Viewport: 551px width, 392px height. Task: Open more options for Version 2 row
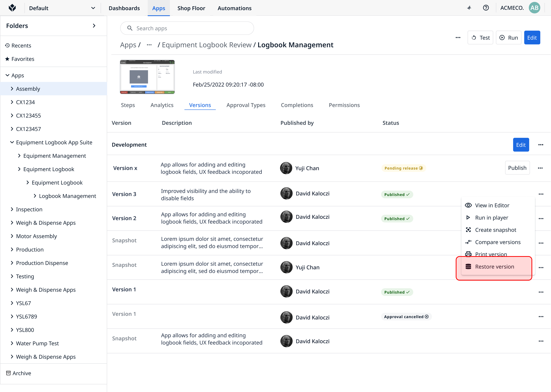541,218
